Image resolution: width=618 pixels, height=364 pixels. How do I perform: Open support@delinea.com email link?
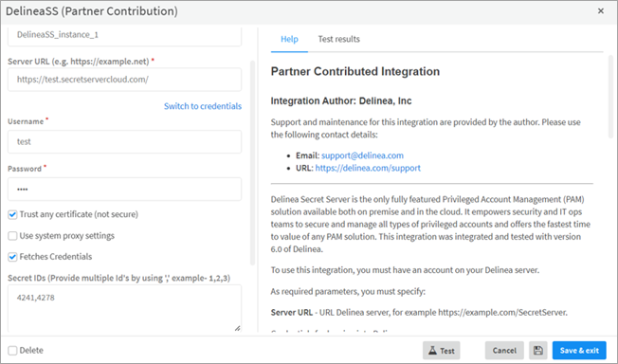362,155
